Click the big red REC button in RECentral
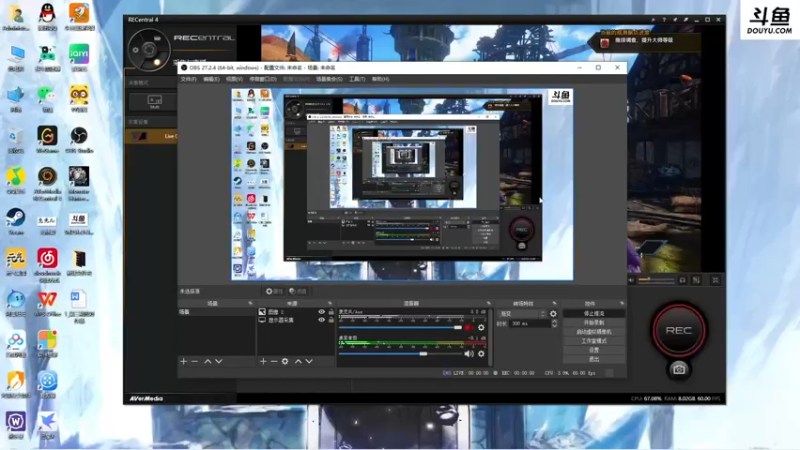The width and height of the screenshot is (800, 450). click(679, 330)
